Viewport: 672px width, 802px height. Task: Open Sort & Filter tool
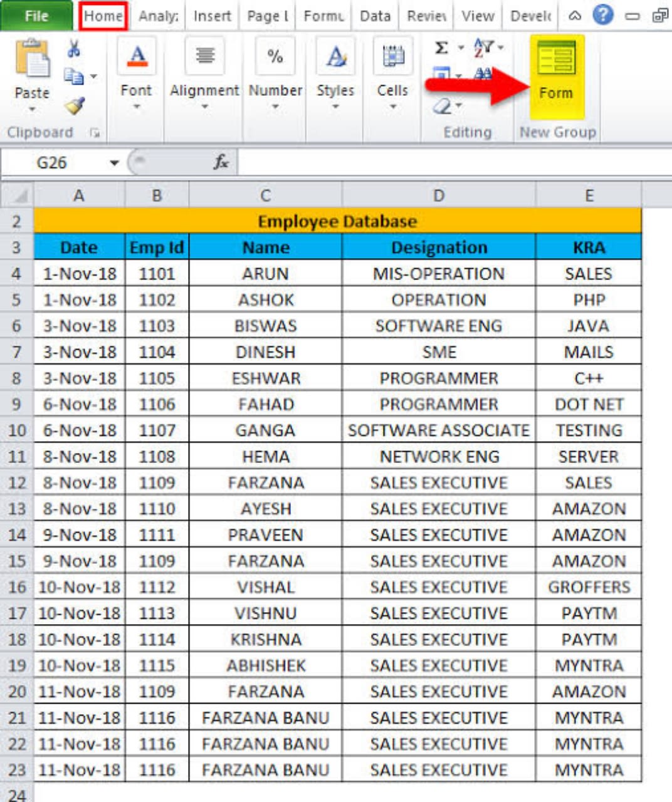point(484,48)
